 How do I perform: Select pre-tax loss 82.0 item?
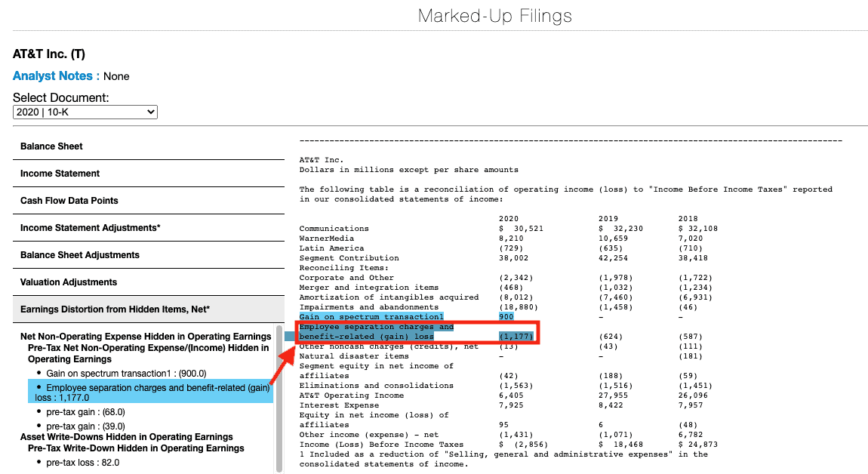[x=82, y=463]
